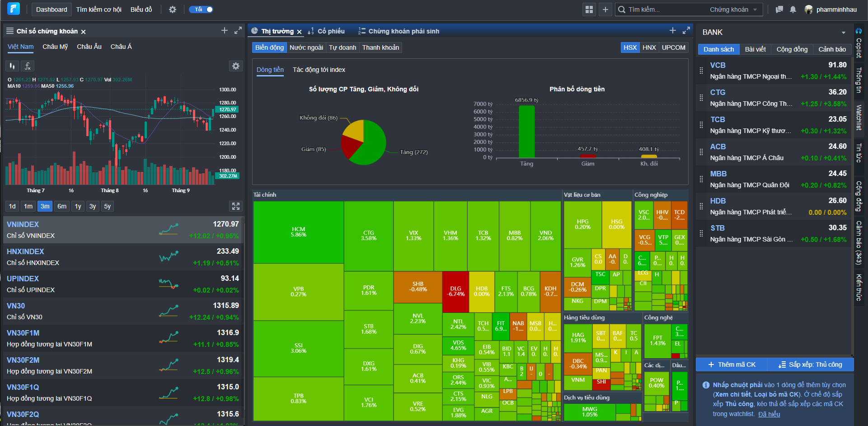868x426 pixels.
Task: Click the Đã hiểu link
Action: (769, 414)
